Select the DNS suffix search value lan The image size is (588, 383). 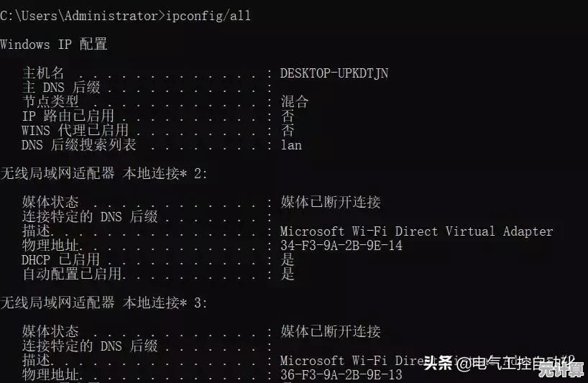[x=291, y=145]
